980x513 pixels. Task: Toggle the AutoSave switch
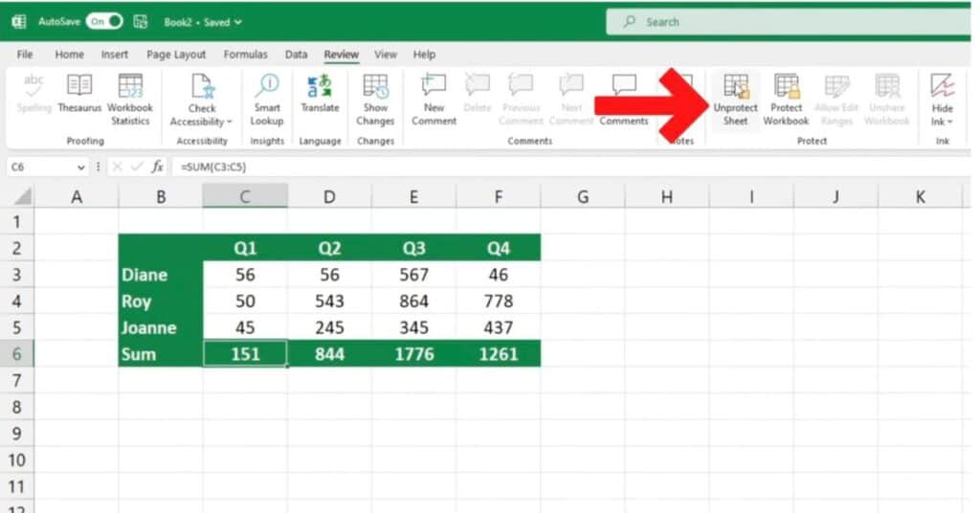(105, 22)
